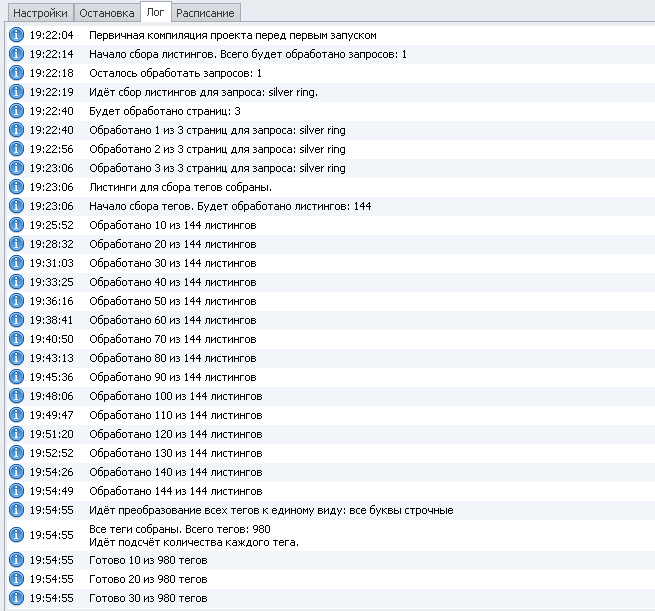655x611 pixels.
Task: Click info icon beside 'Готово 20 из 980 тегов'
Action: pyautogui.click(x=16, y=579)
